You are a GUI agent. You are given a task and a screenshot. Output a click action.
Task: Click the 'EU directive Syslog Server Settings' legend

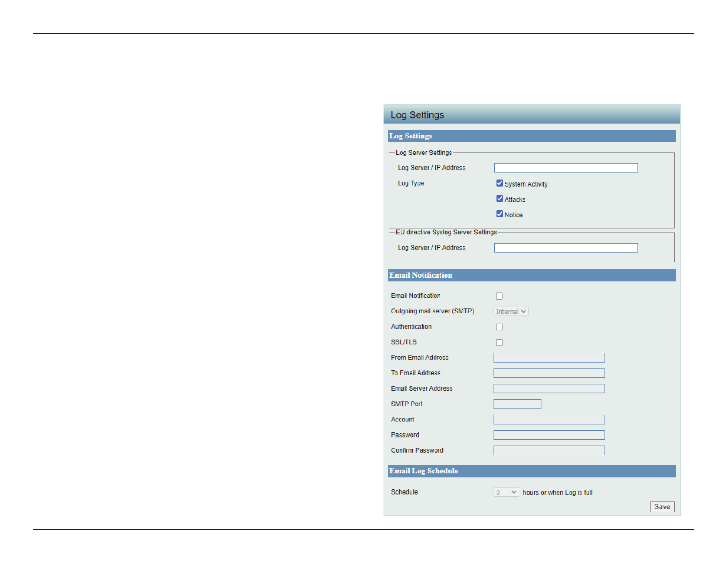446,232
